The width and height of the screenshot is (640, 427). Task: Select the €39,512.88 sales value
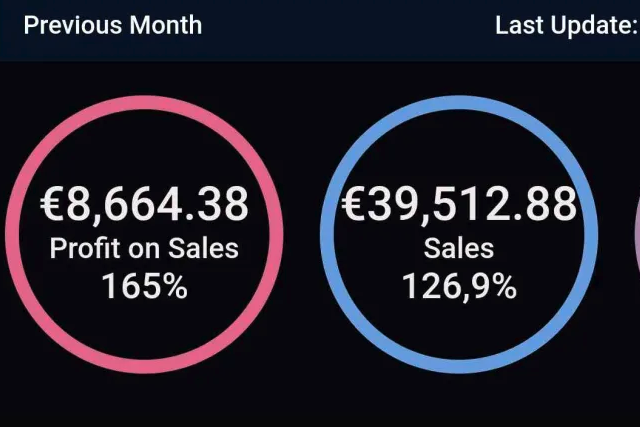[459, 204]
